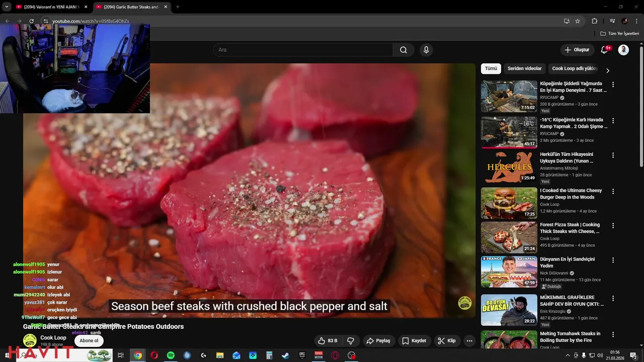Click the taskbar clock showing 01:56

(x=615, y=355)
